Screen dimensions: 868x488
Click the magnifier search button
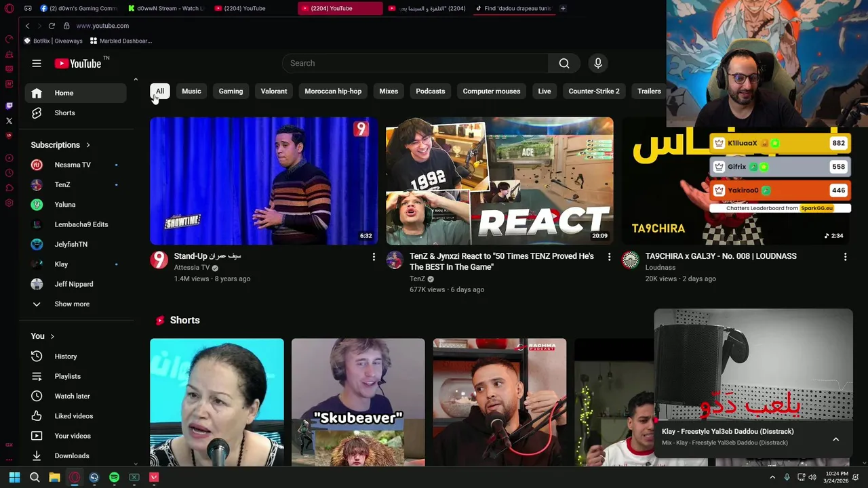[564, 63]
